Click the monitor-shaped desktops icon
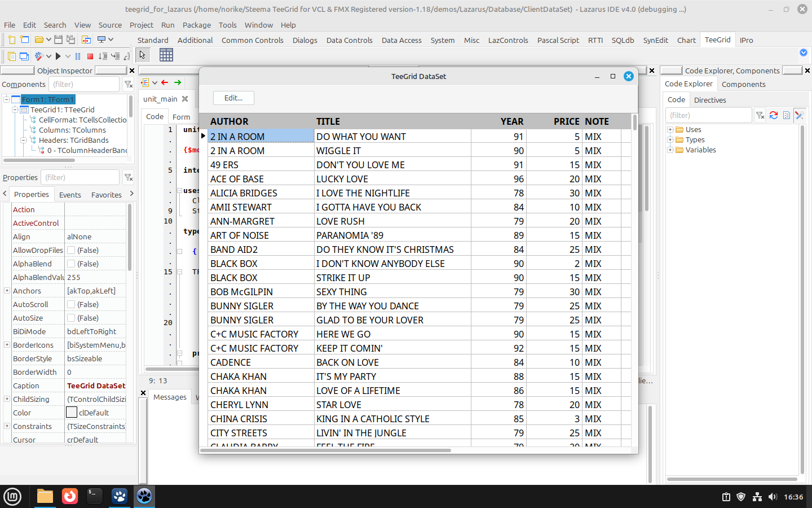Viewport: 812px width, 508px height. coord(101,40)
